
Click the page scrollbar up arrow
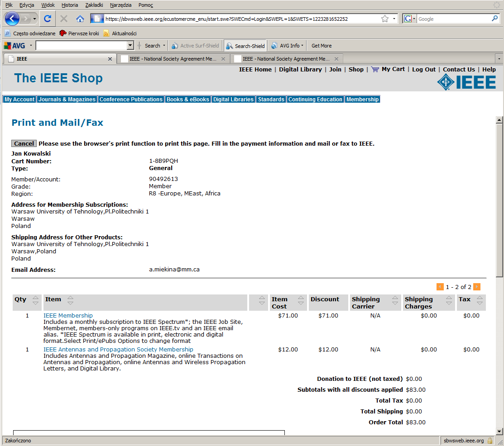click(x=499, y=120)
